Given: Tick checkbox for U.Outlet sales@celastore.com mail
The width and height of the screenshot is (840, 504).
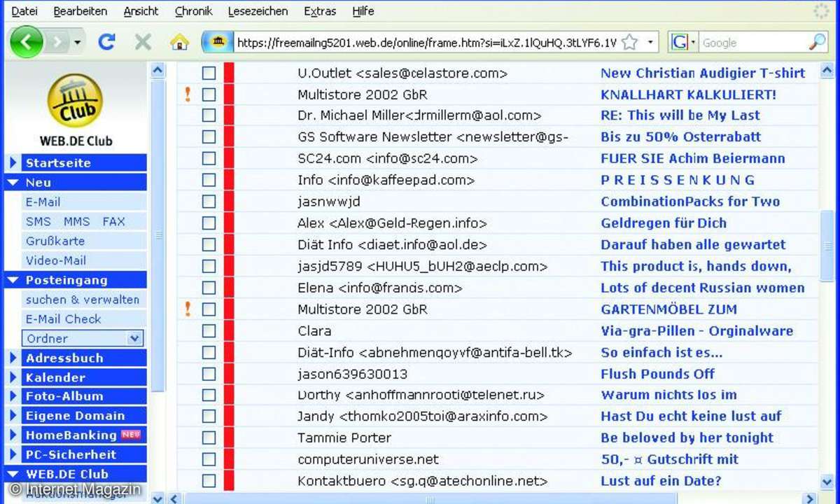Looking at the screenshot, I should [x=209, y=73].
